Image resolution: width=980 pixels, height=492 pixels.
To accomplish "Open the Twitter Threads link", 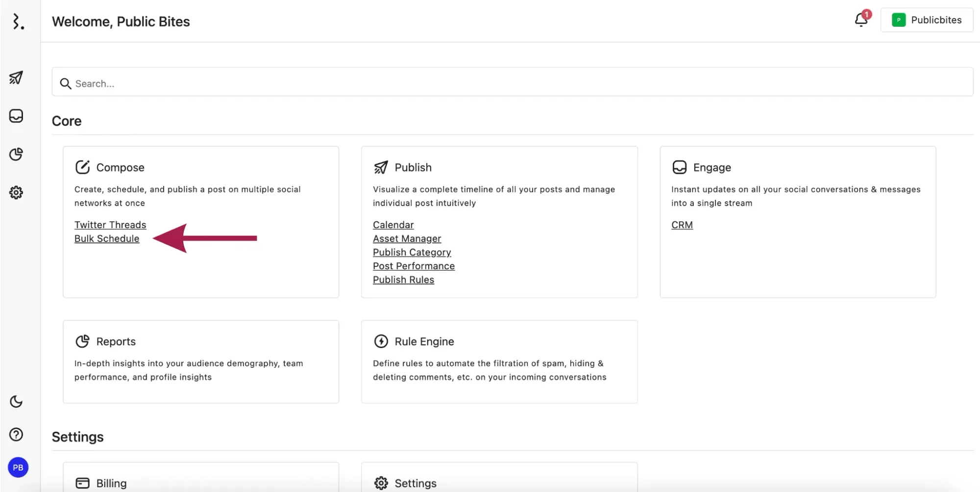I will (x=110, y=225).
